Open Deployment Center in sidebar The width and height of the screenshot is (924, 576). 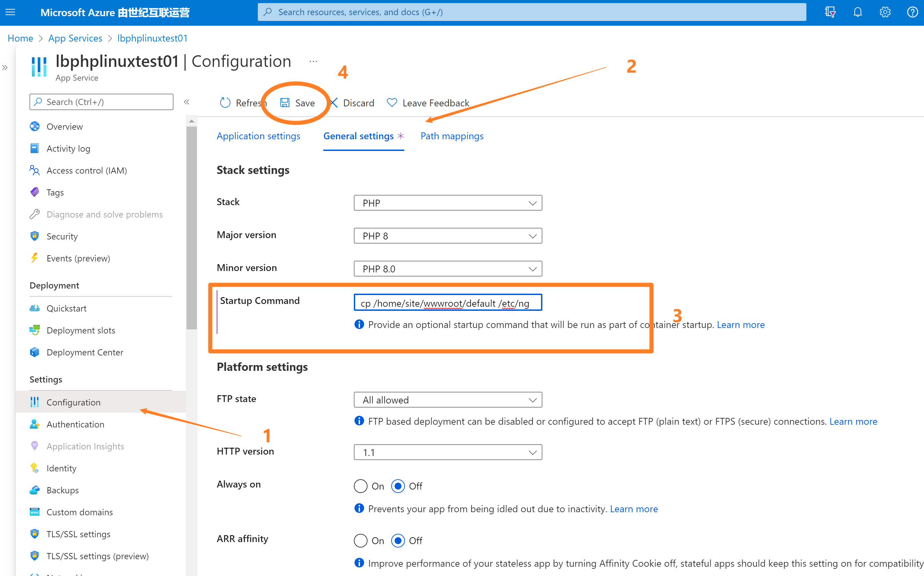click(x=85, y=352)
